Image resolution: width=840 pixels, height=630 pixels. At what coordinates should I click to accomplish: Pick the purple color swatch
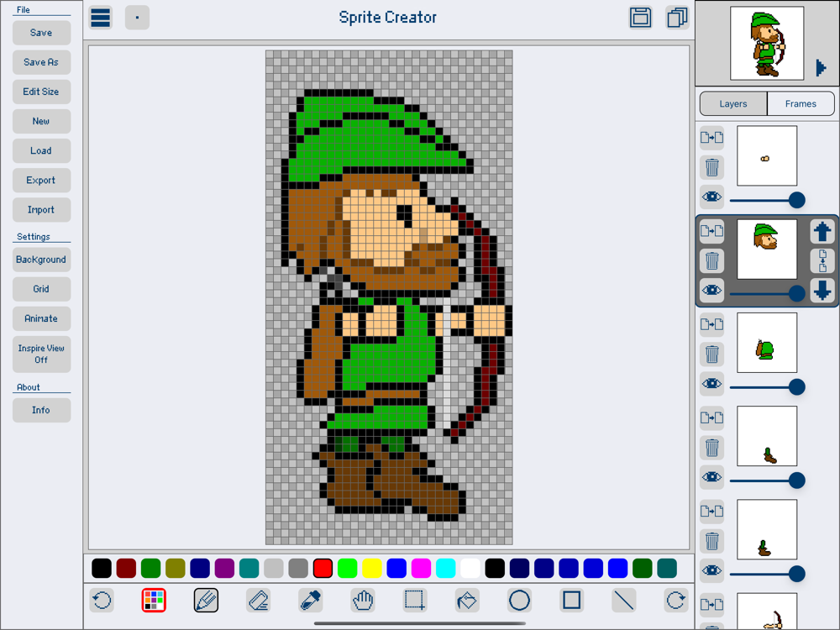coord(224,569)
